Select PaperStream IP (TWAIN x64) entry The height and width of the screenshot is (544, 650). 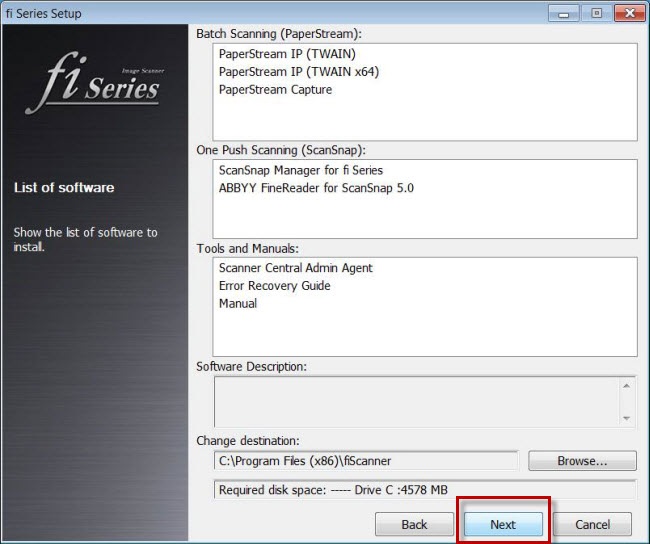click(x=298, y=72)
